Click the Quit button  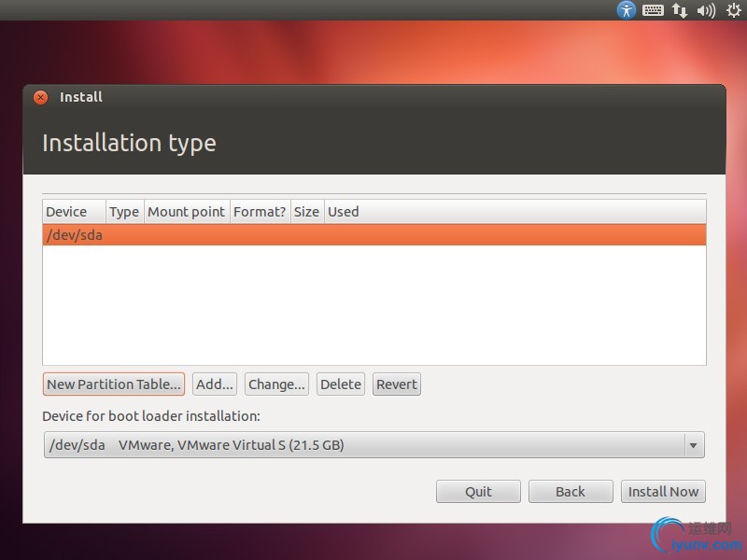tap(478, 492)
